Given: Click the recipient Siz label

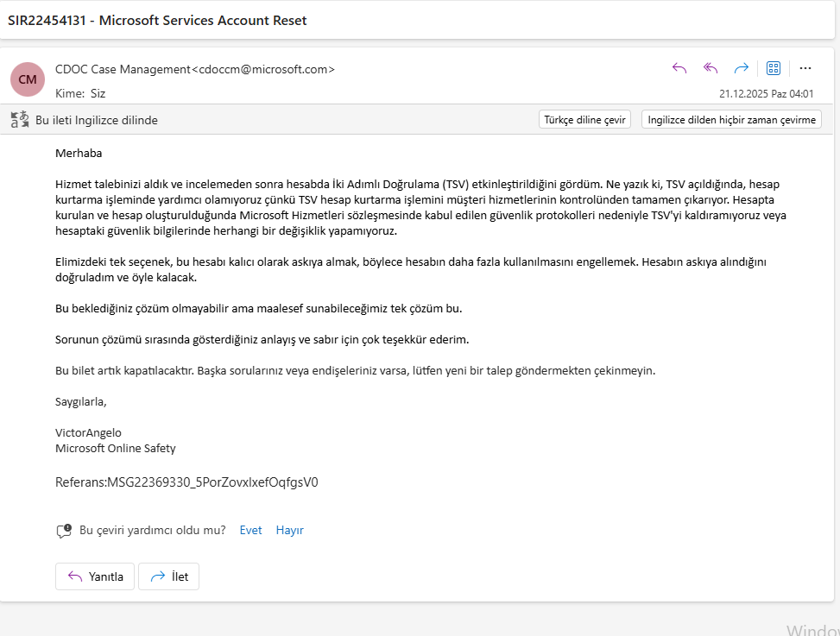Looking at the screenshot, I should [x=98, y=93].
